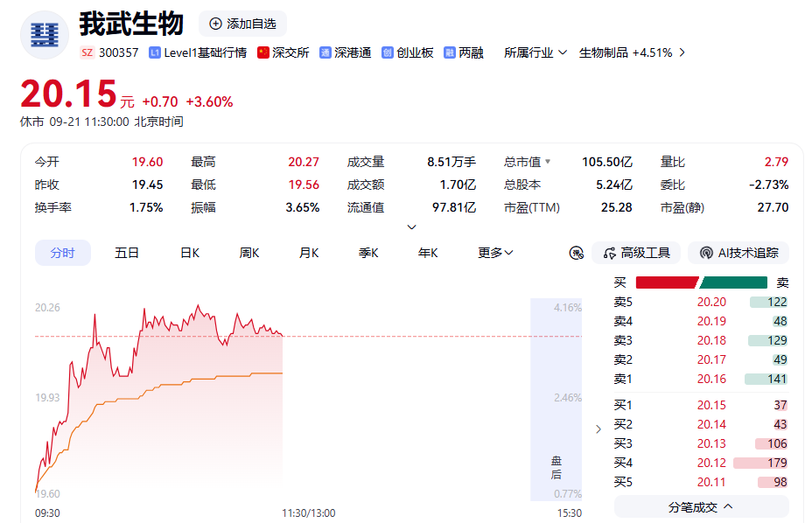812x523 pixels.
Task: Click the 成交量 8.51万手 value
Action: [x=451, y=162]
